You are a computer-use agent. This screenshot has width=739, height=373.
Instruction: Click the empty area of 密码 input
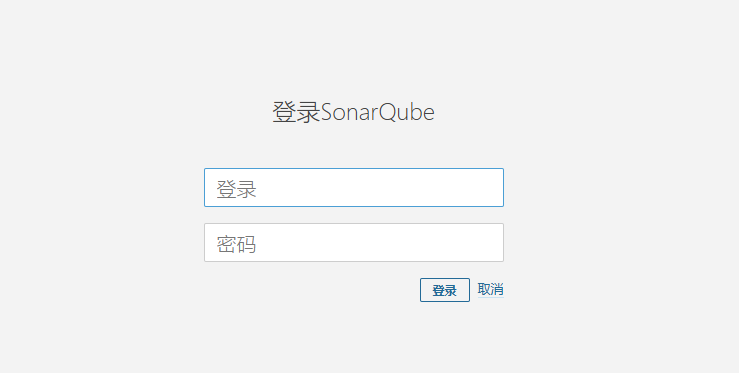(377, 242)
